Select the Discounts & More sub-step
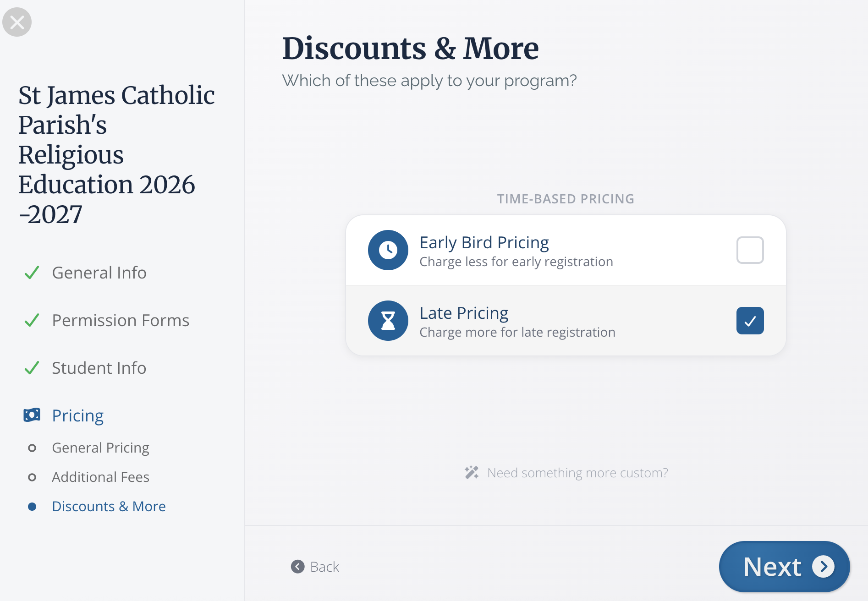The width and height of the screenshot is (868, 601). pos(109,506)
